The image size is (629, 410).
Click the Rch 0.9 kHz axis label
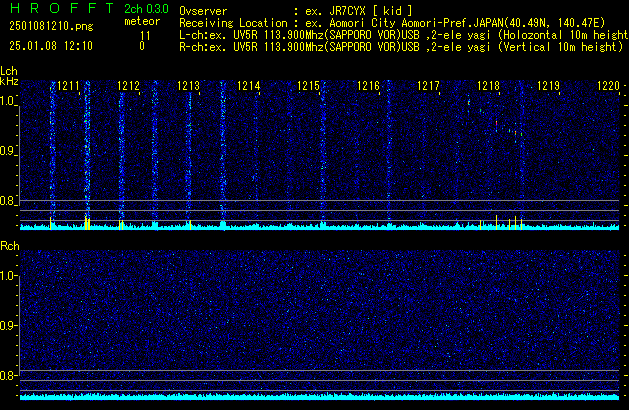coord(8,325)
